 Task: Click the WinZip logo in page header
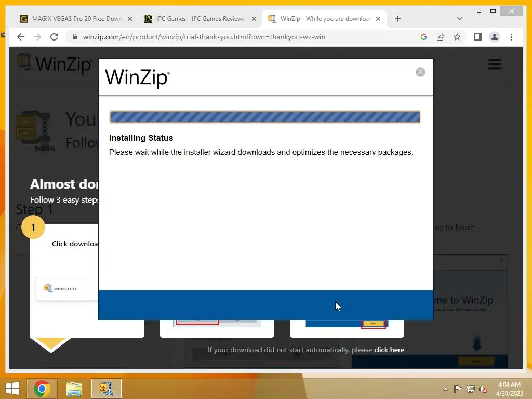54,63
